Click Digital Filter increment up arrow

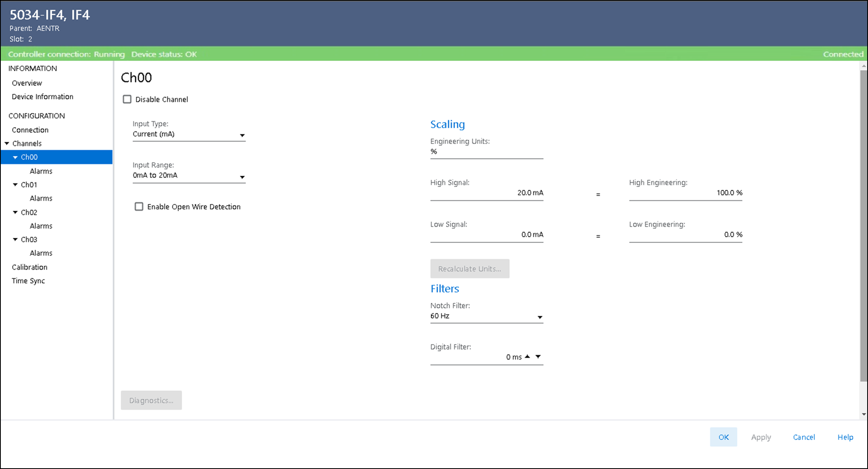pos(527,356)
